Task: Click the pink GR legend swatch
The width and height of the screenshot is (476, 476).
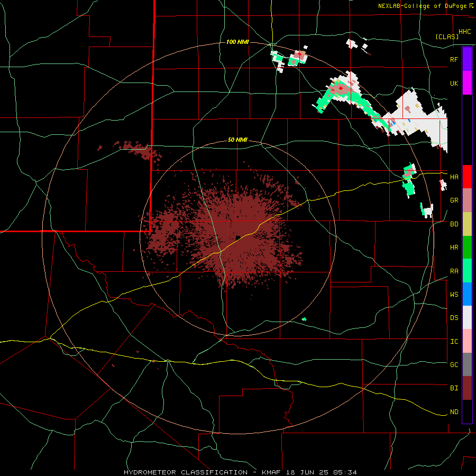Action: tap(467, 200)
